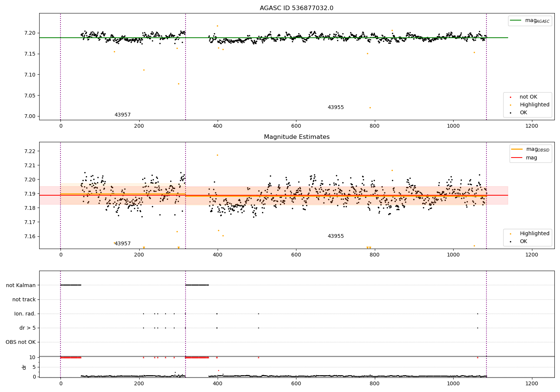Click the 'not Kalman' row label
This screenshot has width=560, height=392.
pos(21,285)
